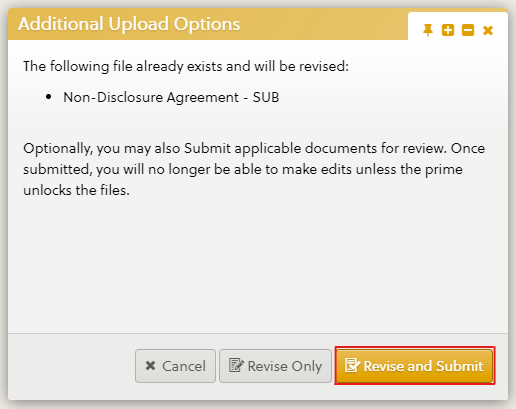Click checkmark document icon on Revise and Submit
The height and width of the screenshot is (409, 516).
[352, 365]
